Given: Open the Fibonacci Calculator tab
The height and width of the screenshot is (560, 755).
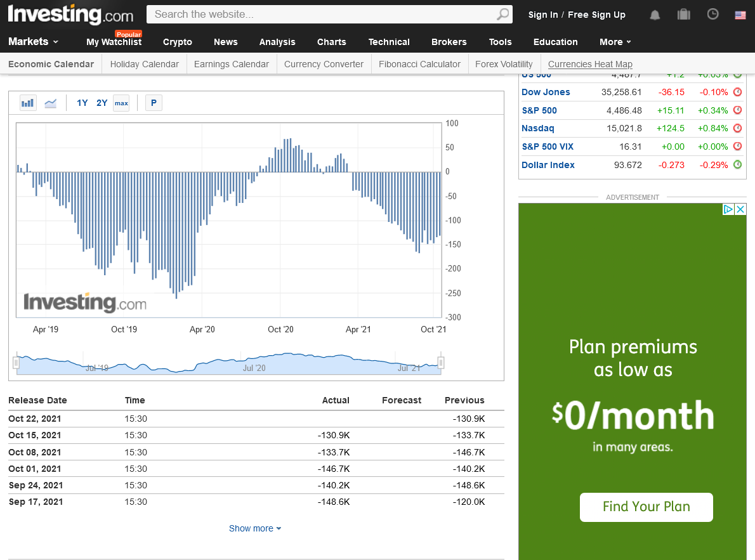Looking at the screenshot, I should (x=419, y=64).
